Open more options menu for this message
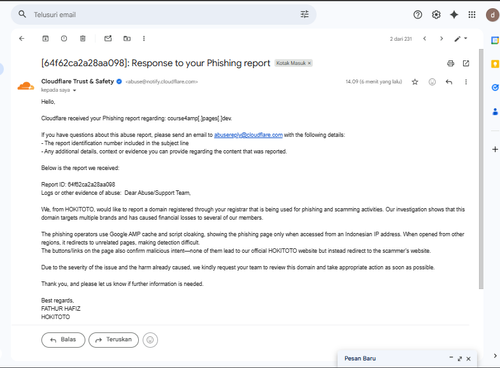The width and height of the screenshot is (500, 368). (466, 82)
